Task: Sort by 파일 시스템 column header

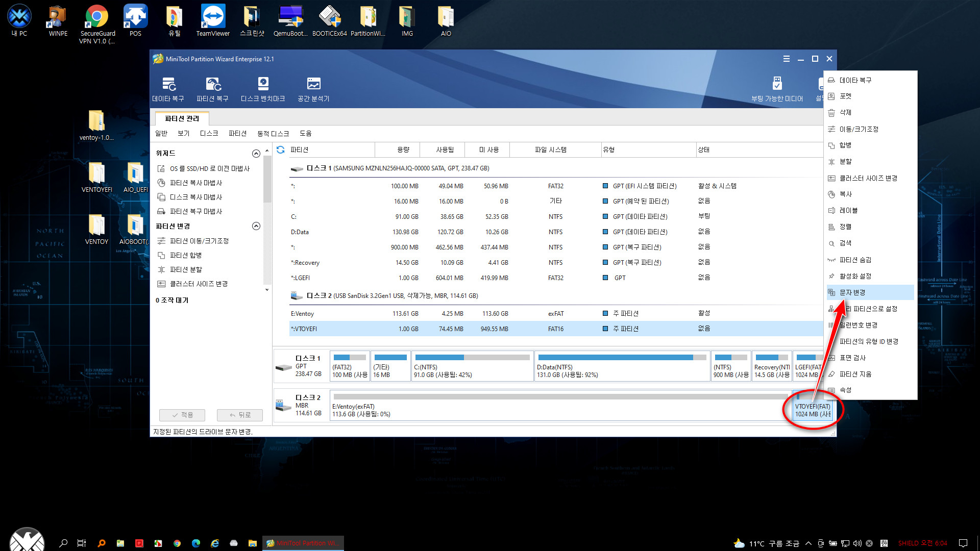Action: pyautogui.click(x=555, y=149)
